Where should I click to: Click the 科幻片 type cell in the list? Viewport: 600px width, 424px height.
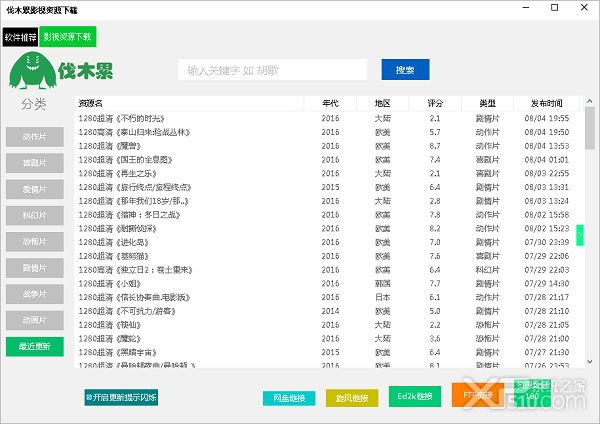click(x=488, y=270)
